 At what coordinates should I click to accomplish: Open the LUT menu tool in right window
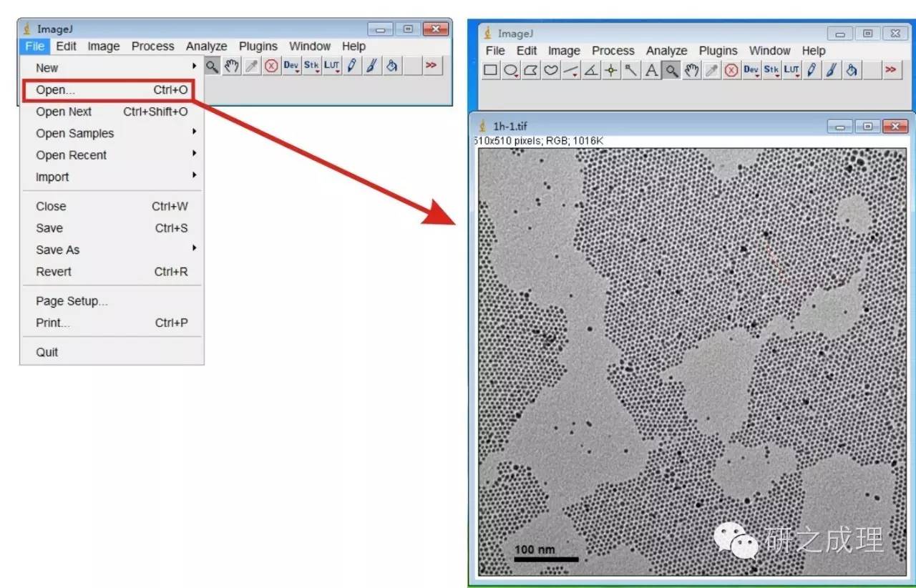click(791, 69)
